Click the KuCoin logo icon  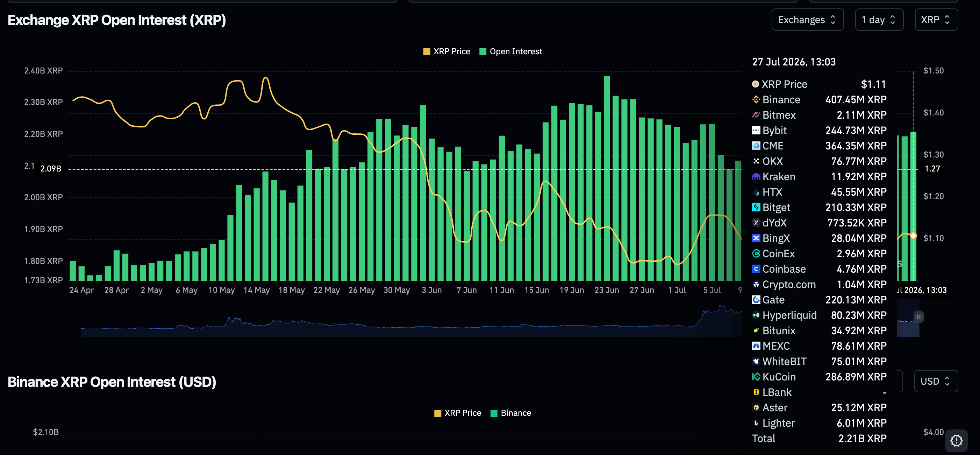pyautogui.click(x=756, y=377)
